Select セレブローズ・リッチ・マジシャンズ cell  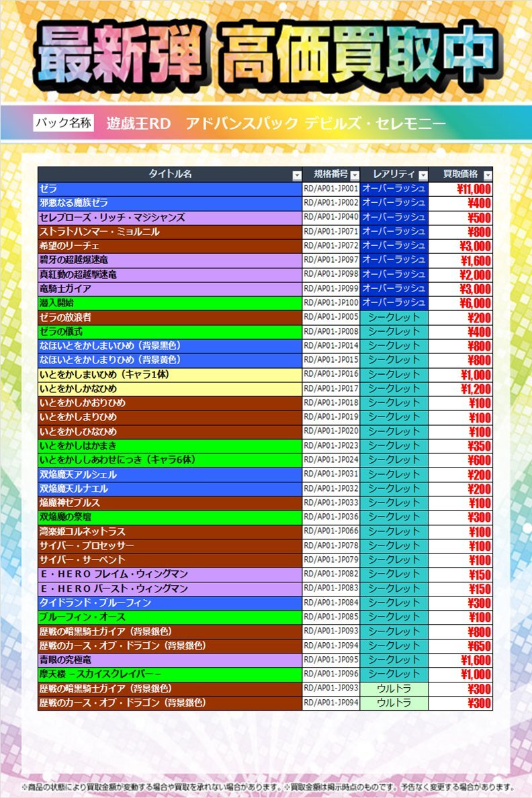point(170,218)
